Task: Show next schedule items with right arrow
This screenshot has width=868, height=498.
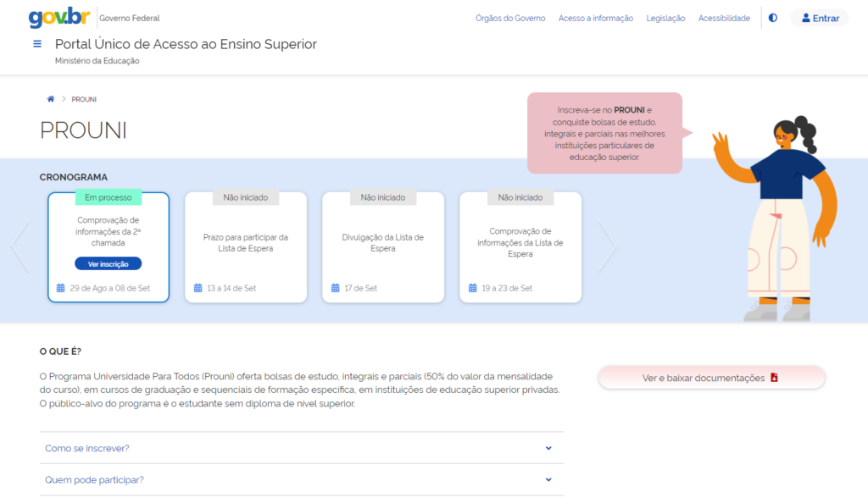Action: coord(607,247)
